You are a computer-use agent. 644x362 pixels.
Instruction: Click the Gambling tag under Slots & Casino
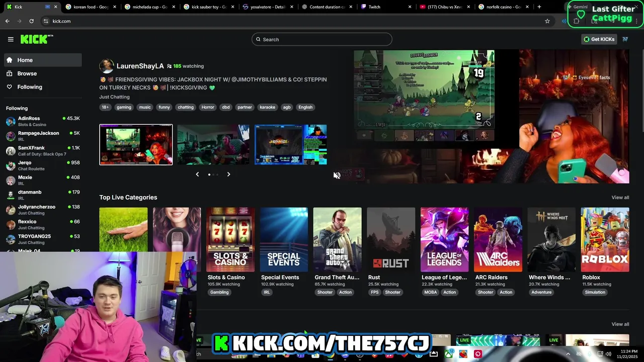[219, 292]
